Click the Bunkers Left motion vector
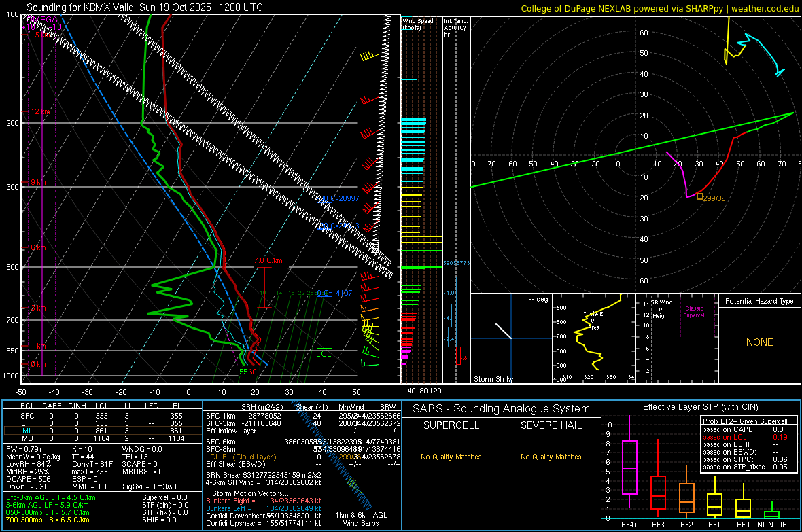 [264, 508]
